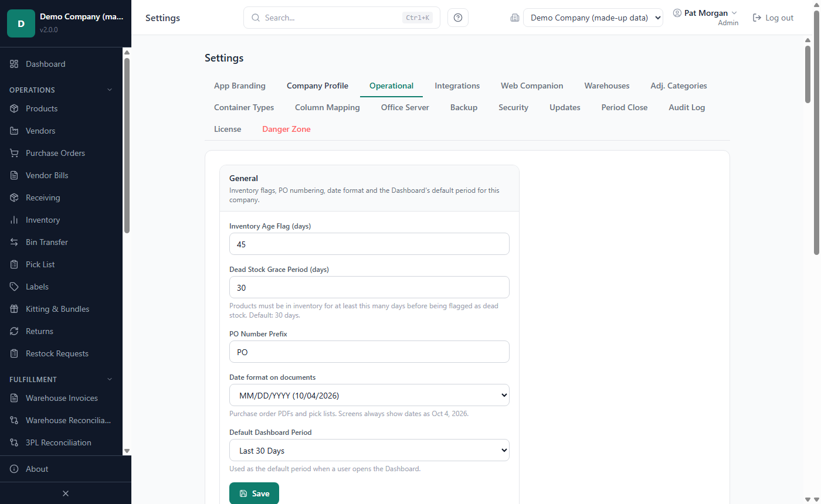Open the License tab
The height and width of the screenshot is (504, 821).
(228, 129)
